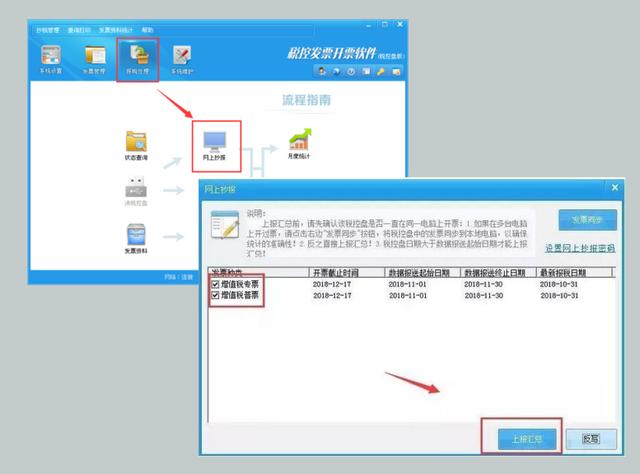The image size is (640, 474).
Task: Select 2018-11-30 in the 增值税专票 row
Action: [x=483, y=284]
